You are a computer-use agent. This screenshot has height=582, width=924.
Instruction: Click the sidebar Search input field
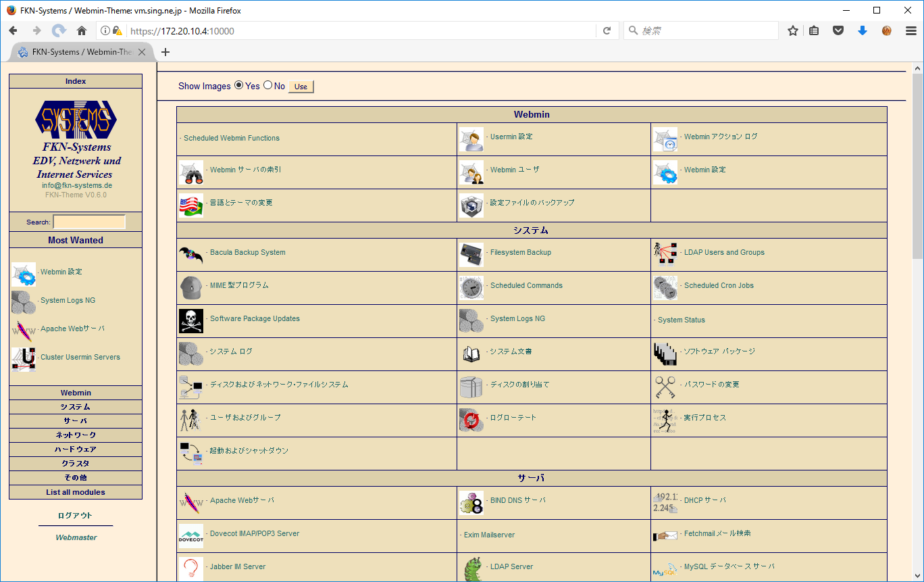pyautogui.click(x=89, y=222)
